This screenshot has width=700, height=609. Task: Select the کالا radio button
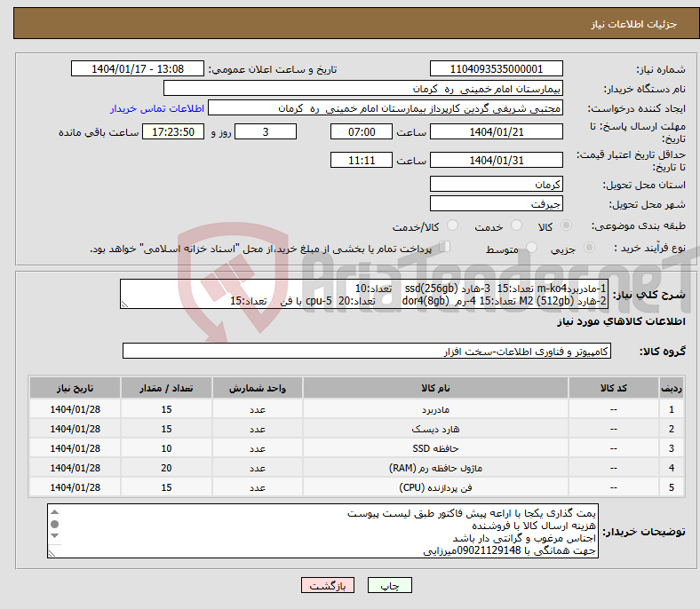[x=566, y=225]
